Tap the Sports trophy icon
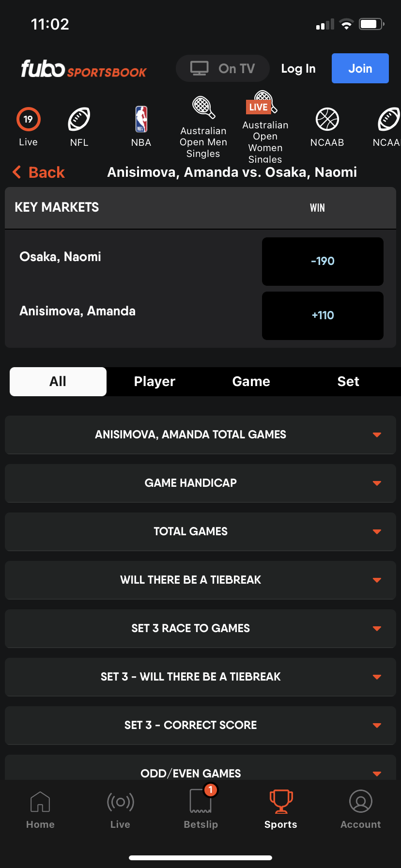The image size is (401, 868). point(280,802)
